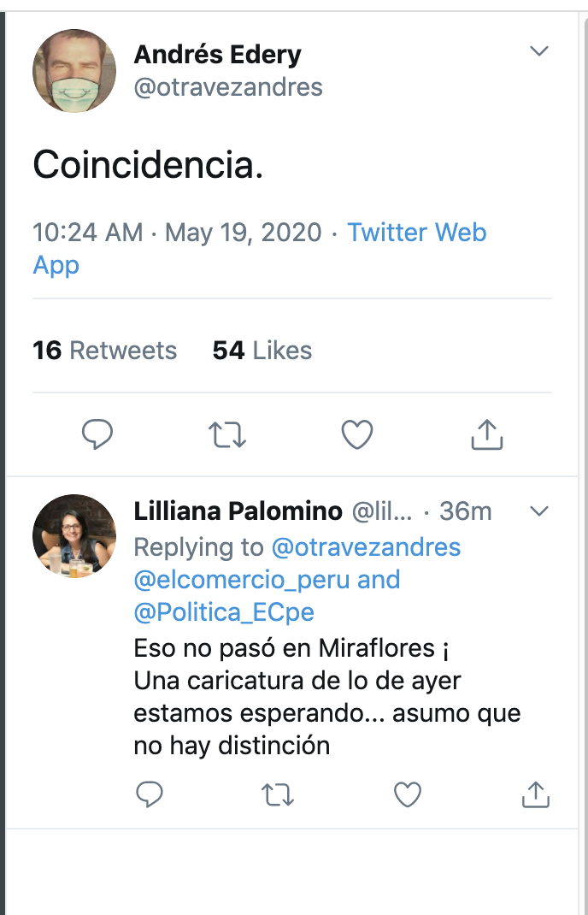Open Andrés Edery's profile via display name
The width and height of the screenshot is (588, 915).
(217, 55)
